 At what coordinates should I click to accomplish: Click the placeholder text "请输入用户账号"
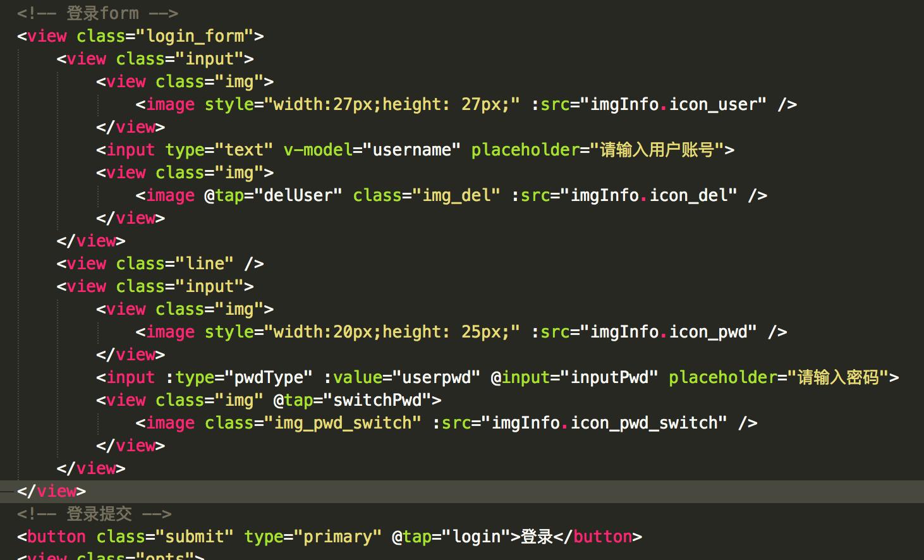tap(657, 150)
